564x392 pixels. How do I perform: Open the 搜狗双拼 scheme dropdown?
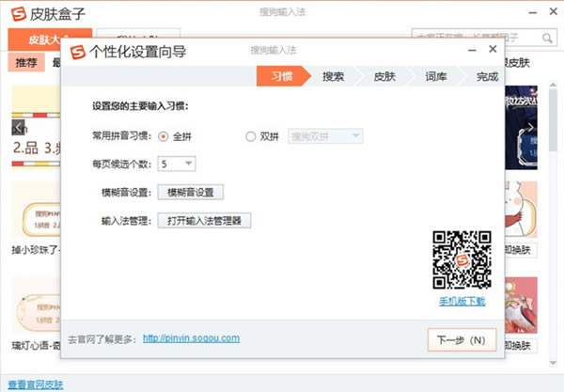click(x=325, y=136)
